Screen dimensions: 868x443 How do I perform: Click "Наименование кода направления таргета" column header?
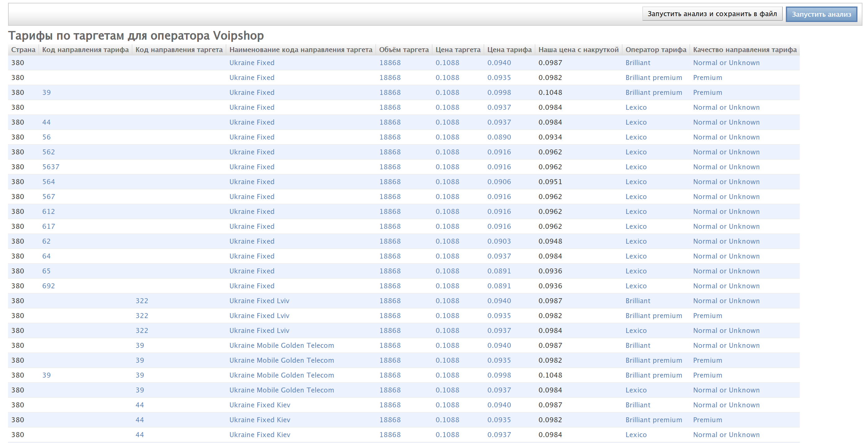pyautogui.click(x=301, y=50)
